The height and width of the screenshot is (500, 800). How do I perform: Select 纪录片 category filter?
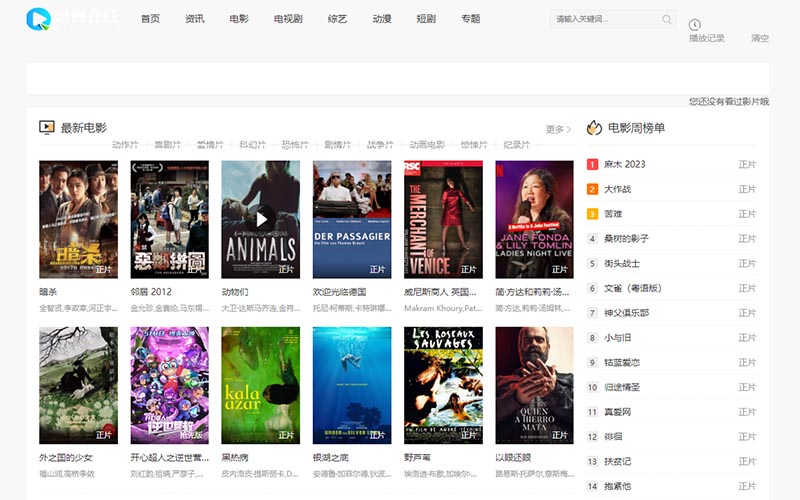point(517,145)
